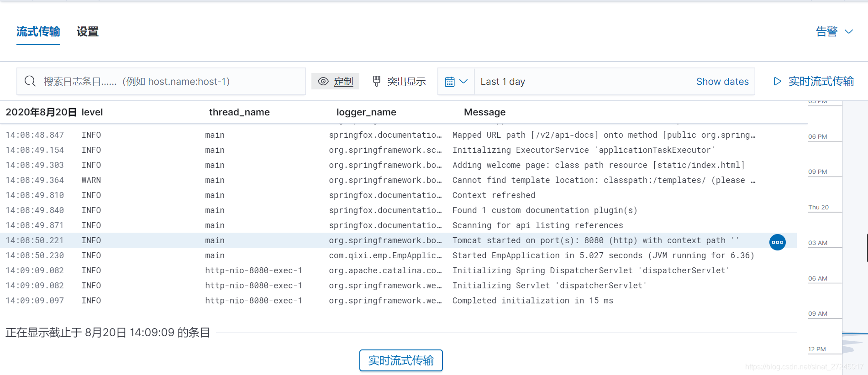The image size is (868, 375).
Task: Jump to 12 PM on the timeline
Action: pos(817,349)
